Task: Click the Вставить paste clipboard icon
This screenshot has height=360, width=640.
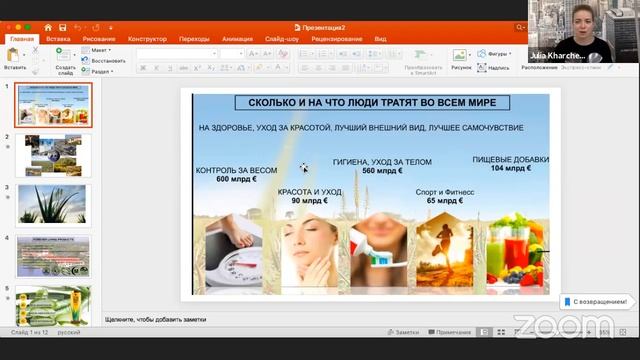Action: (13, 55)
